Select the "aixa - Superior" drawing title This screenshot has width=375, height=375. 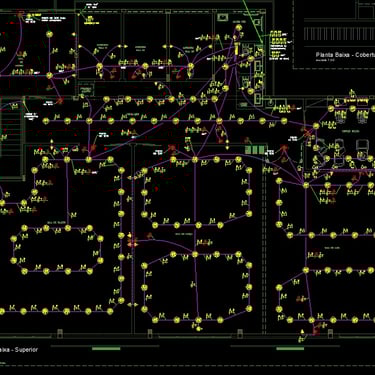[x=19, y=350]
